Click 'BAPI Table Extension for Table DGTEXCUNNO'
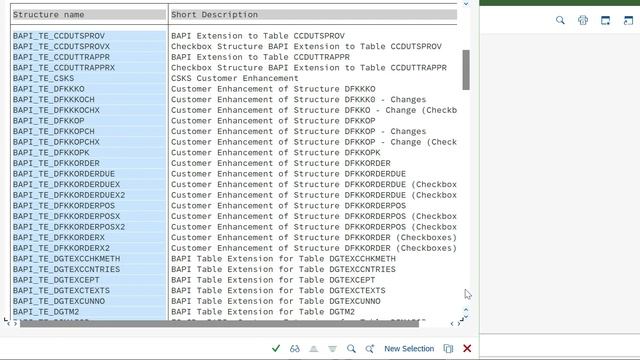The width and height of the screenshot is (640, 360). tap(276, 301)
